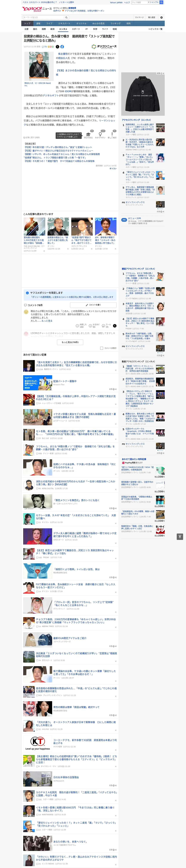
Task: Focus the top web search field
Action: point(139,2)
